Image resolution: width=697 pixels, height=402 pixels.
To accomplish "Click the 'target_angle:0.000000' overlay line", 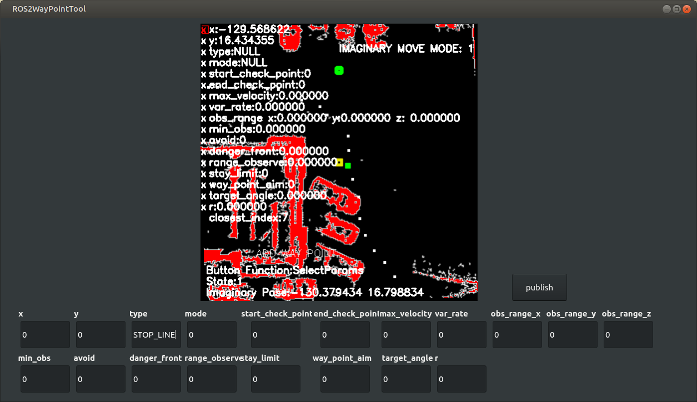I will (x=268, y=196).
